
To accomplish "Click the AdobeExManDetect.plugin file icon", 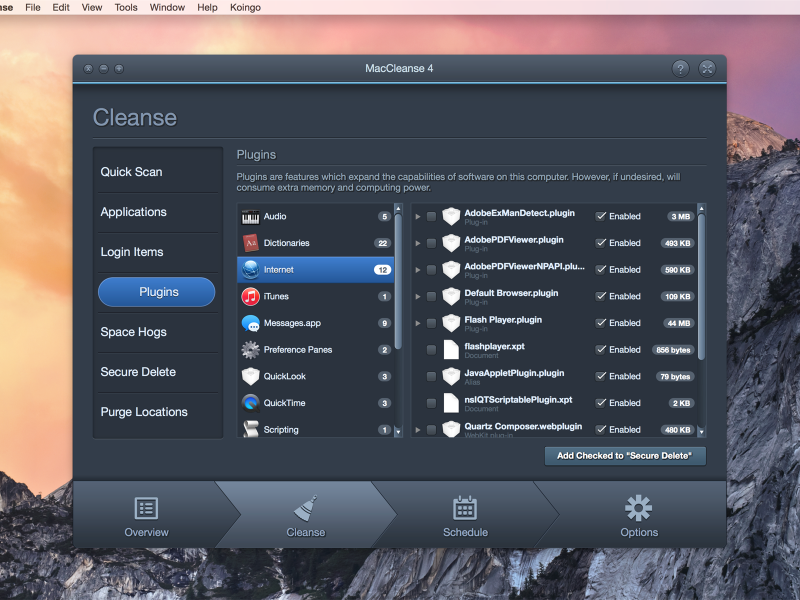I will pos(451,216).
